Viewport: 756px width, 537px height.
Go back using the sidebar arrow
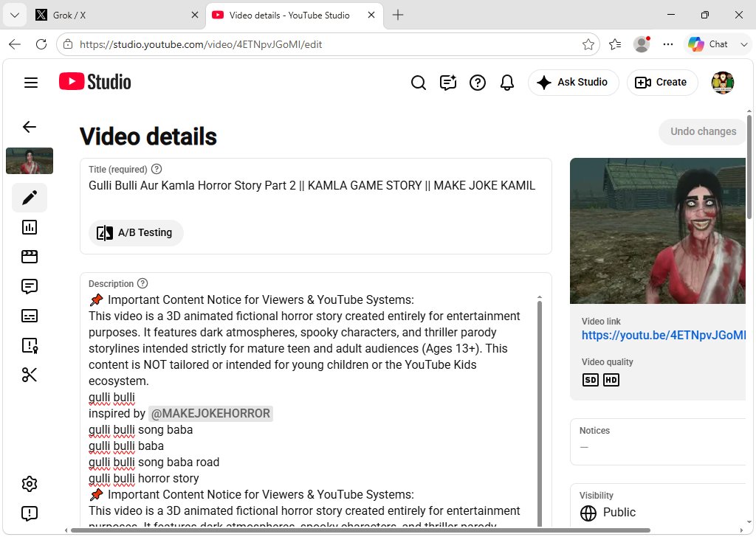pos(30,127)
